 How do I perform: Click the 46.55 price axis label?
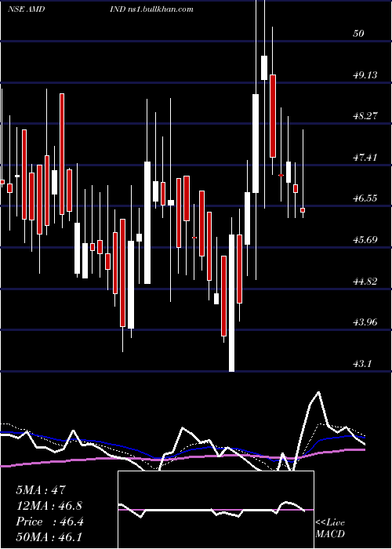point(365,198)
